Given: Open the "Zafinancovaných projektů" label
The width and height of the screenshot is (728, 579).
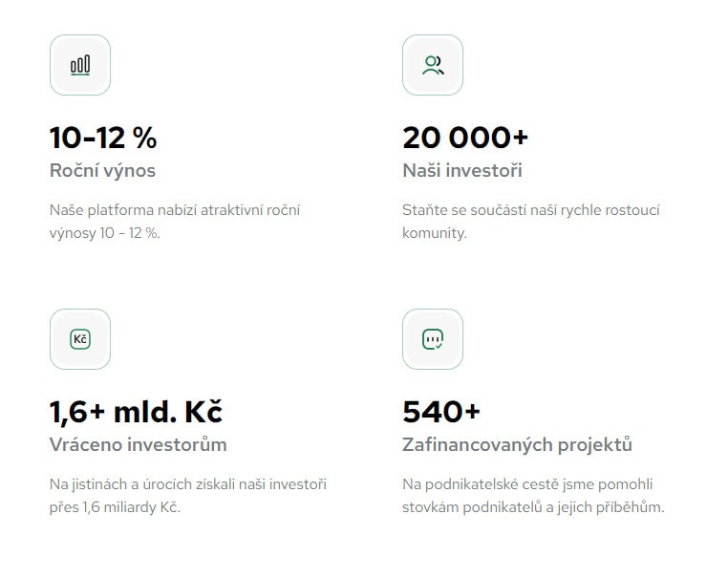Looking at the screenshot, I should (518, 445).
